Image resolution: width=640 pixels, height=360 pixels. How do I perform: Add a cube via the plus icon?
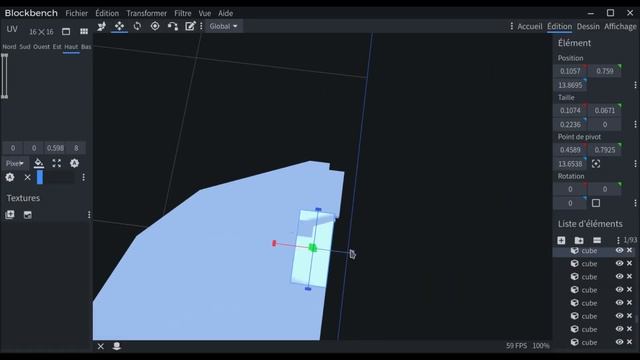[561, 240]
